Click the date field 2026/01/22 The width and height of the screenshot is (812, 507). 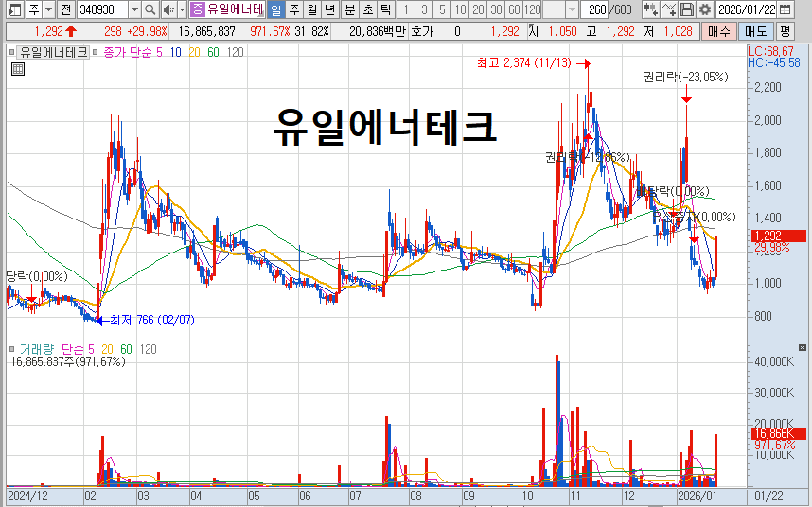click(x=747, y=9)
